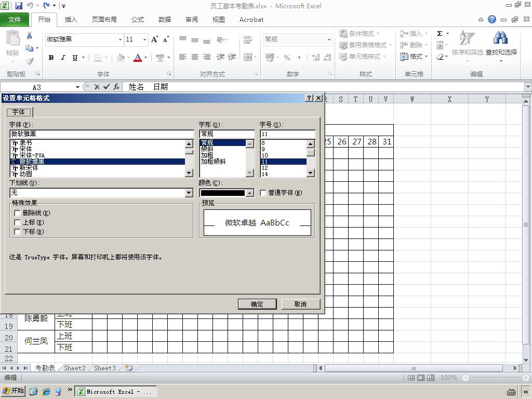Click the font size input field in dialog
This screenshot has height=399, width=532.
(x=288, y=134)
